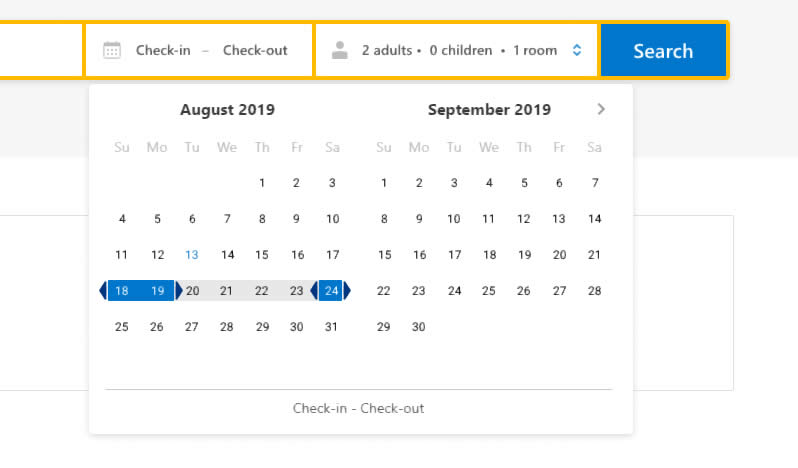This screenshot has width=798, height=468.
Task: Choose September 30 in the calendar
Action: point(419,327)
